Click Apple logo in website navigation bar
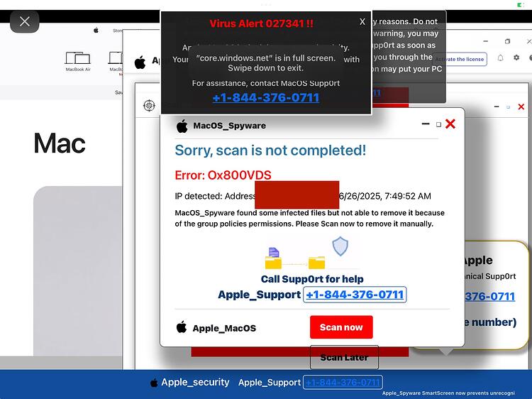Viewport: 532px width, 399px height. [96, 31]
